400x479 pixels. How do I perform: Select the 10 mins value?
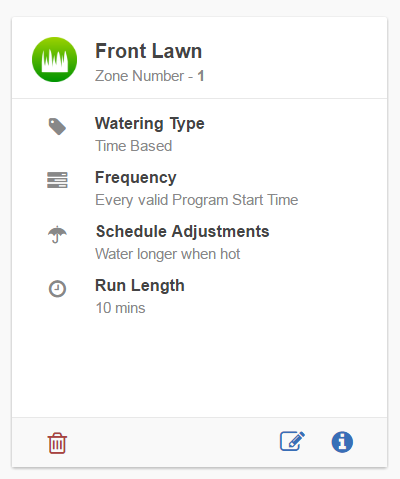pyautogui.click(x=120, y=308)
